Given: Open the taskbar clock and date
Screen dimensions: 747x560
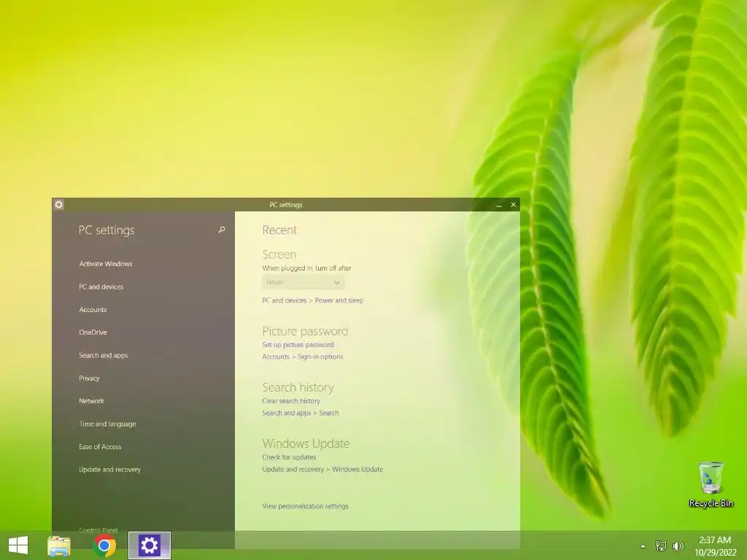Looking at the screenshot, I should pyautogui.click(x=715, y=546).
